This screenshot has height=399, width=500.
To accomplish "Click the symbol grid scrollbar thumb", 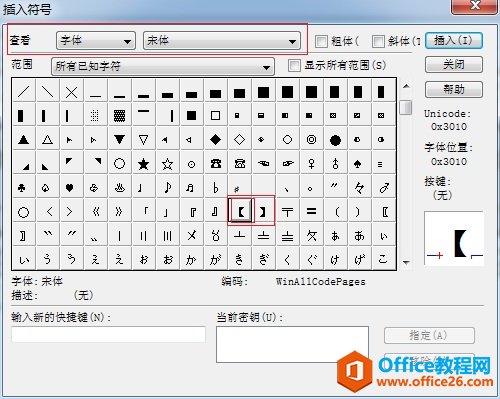I will 406,107.
